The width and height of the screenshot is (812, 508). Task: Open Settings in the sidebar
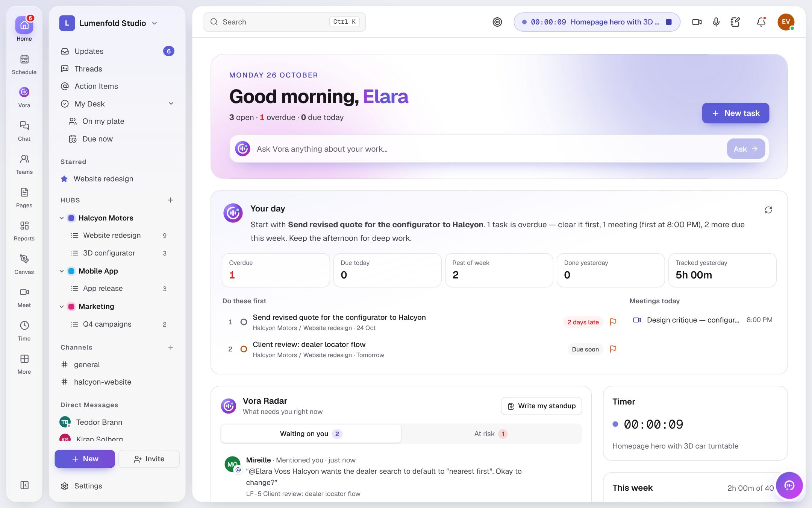click(117, 486)
